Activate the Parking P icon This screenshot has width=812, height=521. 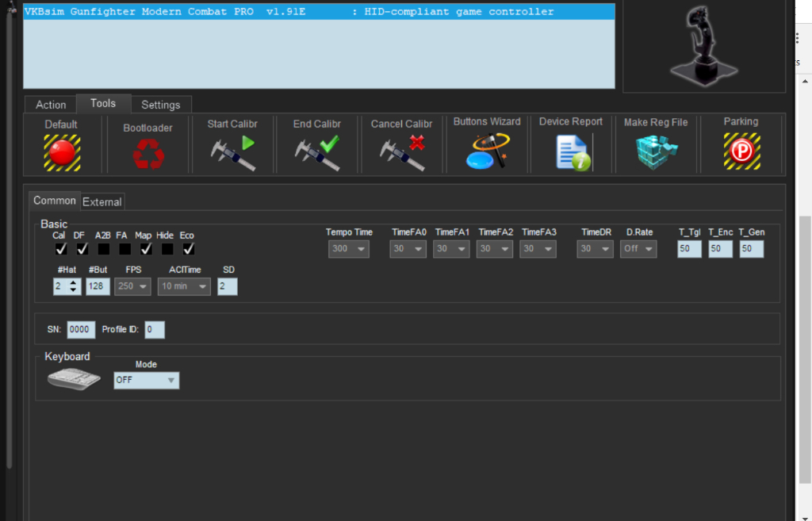741,151
